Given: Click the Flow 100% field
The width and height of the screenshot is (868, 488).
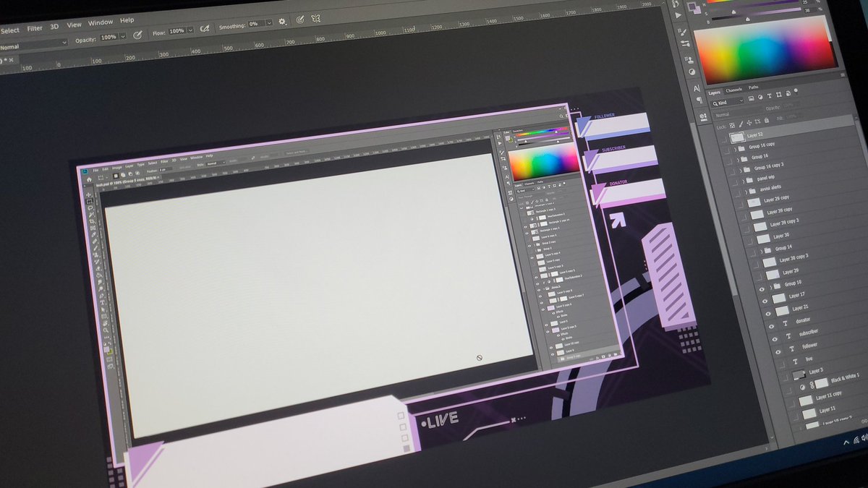Looking at the screenshot, I should [x=176, y=30].
